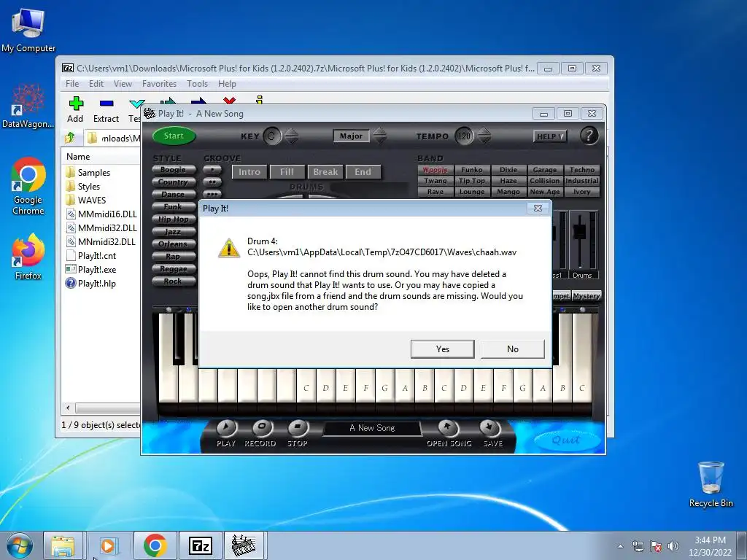Click the Play It! taskbar icon
The height and width of the screenshot is (560, 747).
[x=244, y=545]
